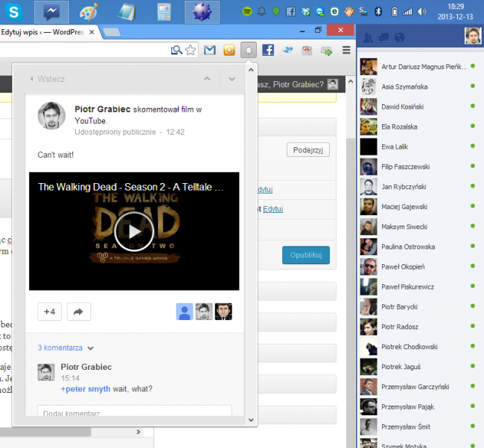Click the profile photo in Messenger header

tap(473, 36)
